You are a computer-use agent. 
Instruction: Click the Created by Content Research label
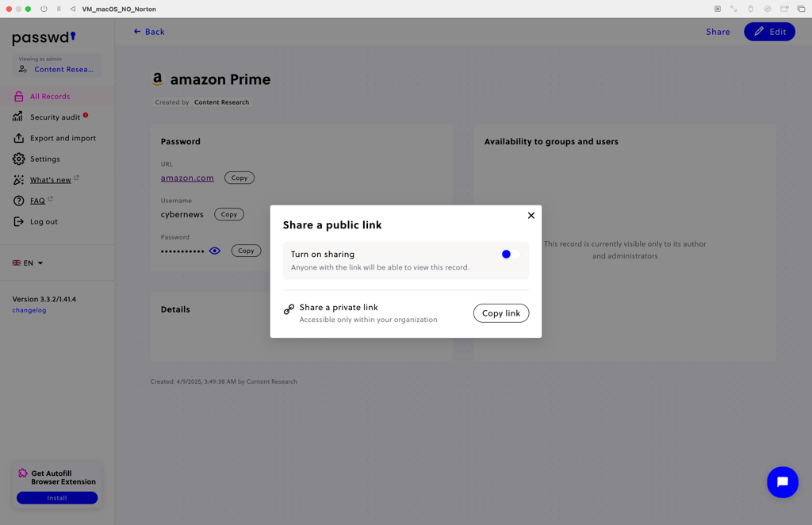[x=202, y=102]
